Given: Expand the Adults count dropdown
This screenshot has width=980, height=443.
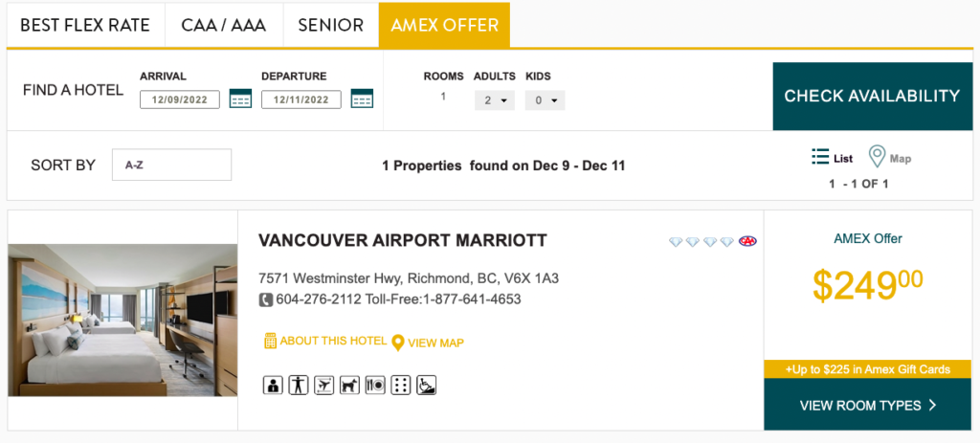Looking at the screenshot, I should [495, 100].
